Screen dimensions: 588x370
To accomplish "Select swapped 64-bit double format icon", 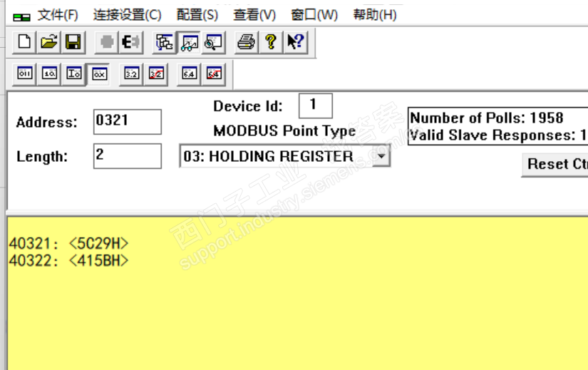I will coord(214,73).
